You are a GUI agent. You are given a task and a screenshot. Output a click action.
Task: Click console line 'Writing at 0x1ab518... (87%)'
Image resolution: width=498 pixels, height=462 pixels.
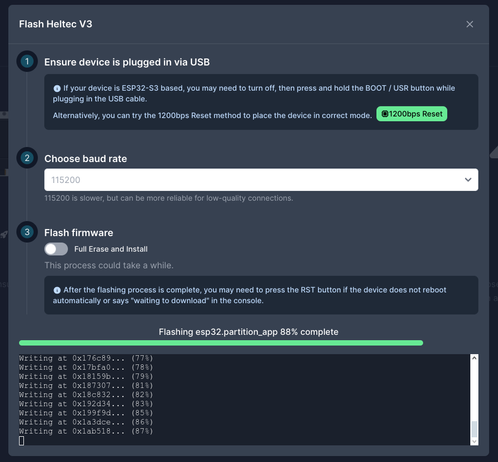pos(86,431)
